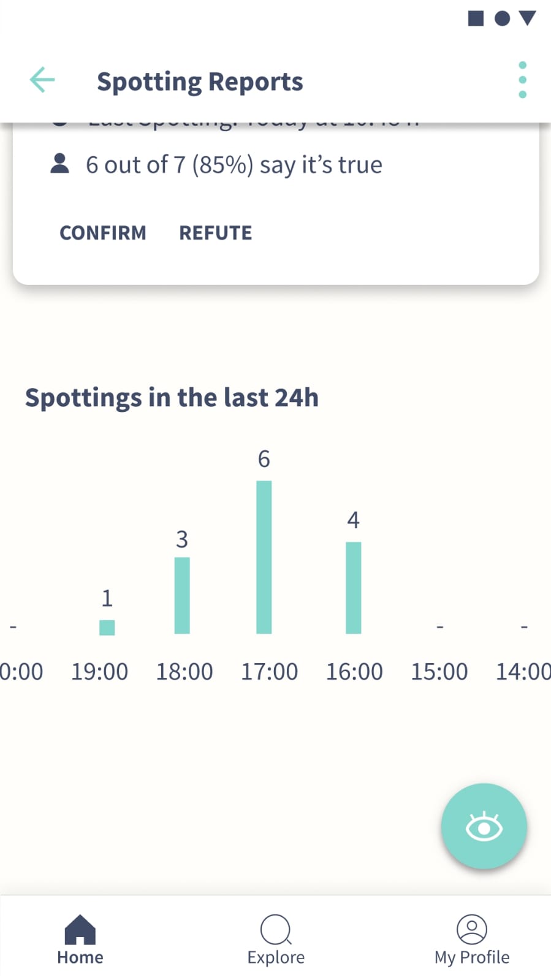
Task: Click '6 out of 7 say it's true' text
Action: (x=234, y=165)
